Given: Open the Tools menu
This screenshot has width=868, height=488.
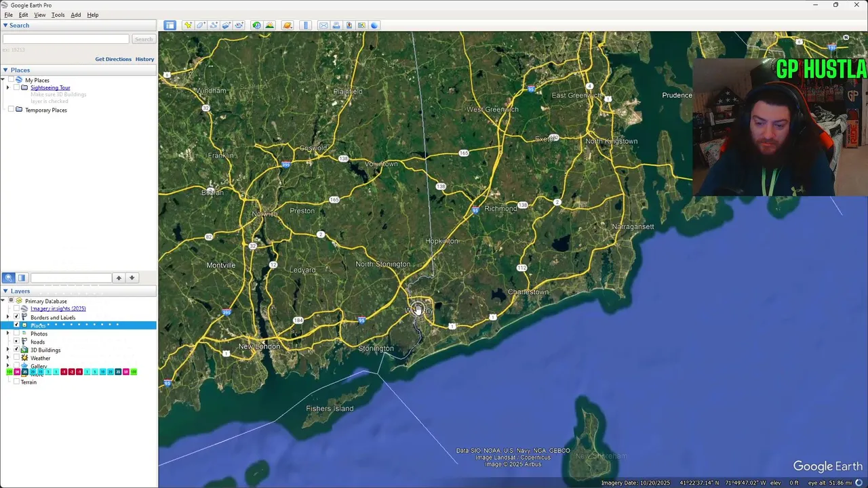Looking at the screenshot, I should [x=58, y=15].
